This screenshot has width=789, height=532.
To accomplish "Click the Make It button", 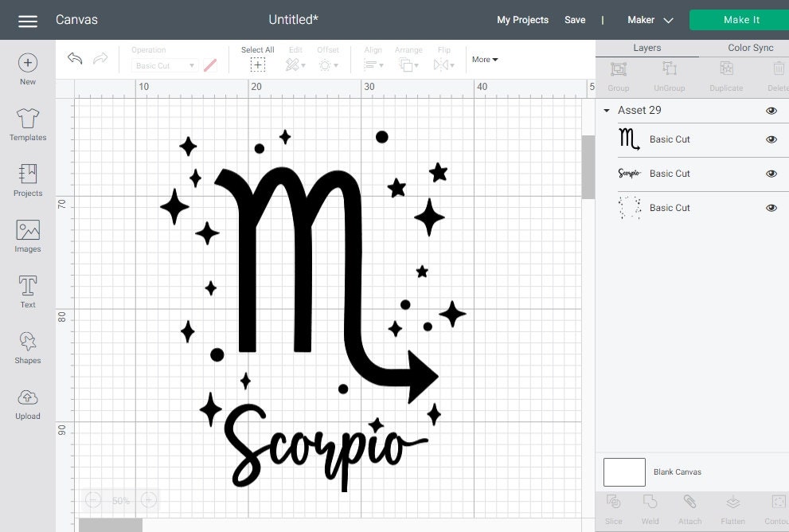I will coord(740,19).
